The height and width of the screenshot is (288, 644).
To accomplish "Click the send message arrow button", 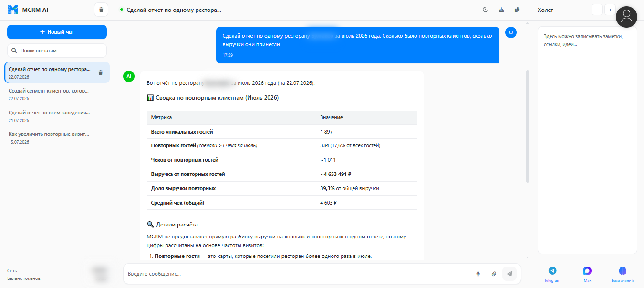I will point(509,274).
